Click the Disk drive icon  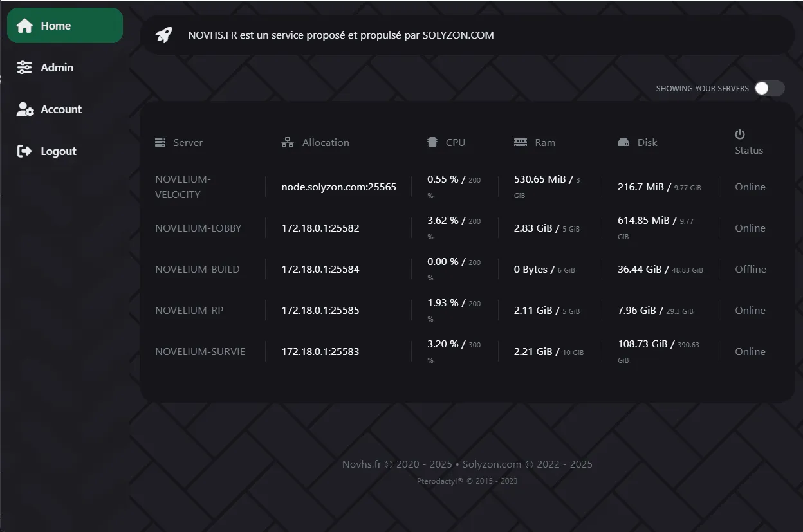pyautogui.click(x=623, y=142)
